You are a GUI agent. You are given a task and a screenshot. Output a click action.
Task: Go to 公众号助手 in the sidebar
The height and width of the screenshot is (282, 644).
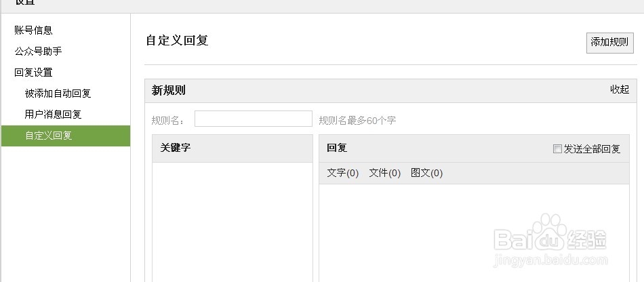pyautogui.click(x=38, y=51)
